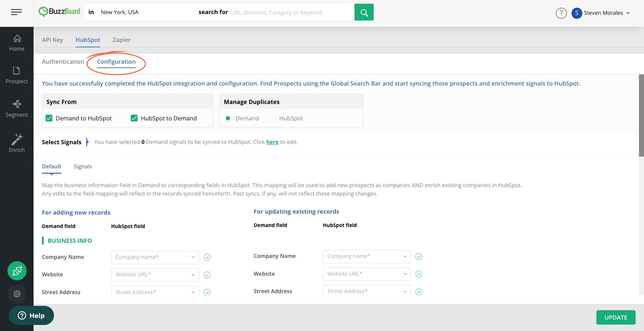Click the check icon beside existing-record Company Name
644x331 pixels.
[419, 257]
